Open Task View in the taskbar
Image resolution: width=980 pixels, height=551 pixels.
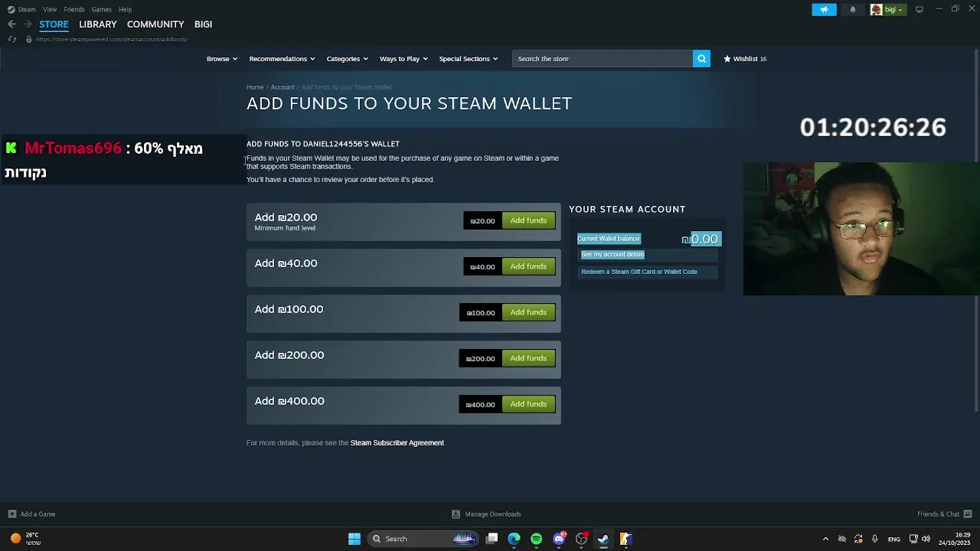(x=492, y=539)
